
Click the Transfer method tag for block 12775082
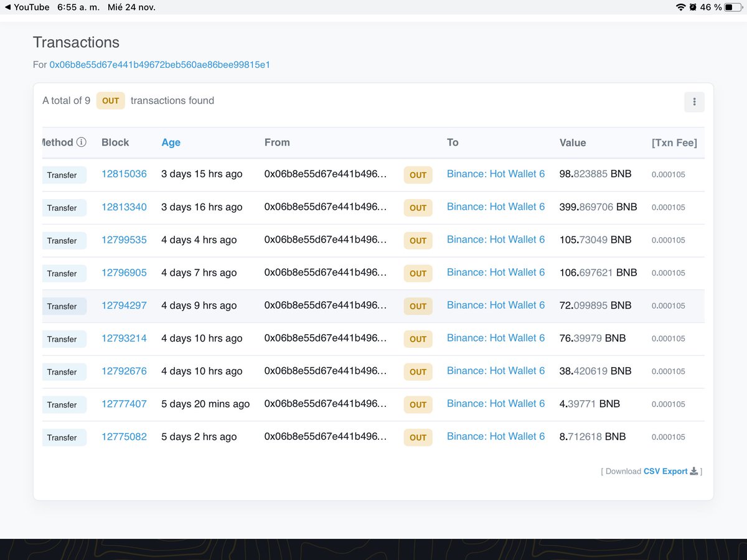(x=63, y=437)
